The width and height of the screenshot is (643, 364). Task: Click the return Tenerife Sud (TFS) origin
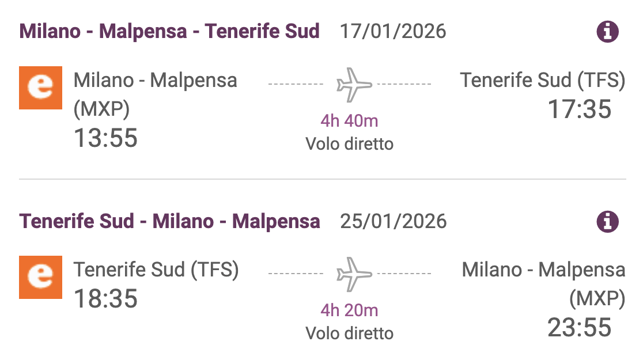tap(156, 270)
